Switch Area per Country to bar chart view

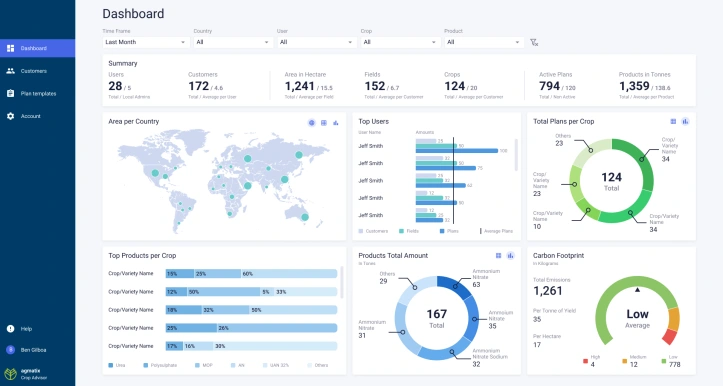(x=336, y=123)
